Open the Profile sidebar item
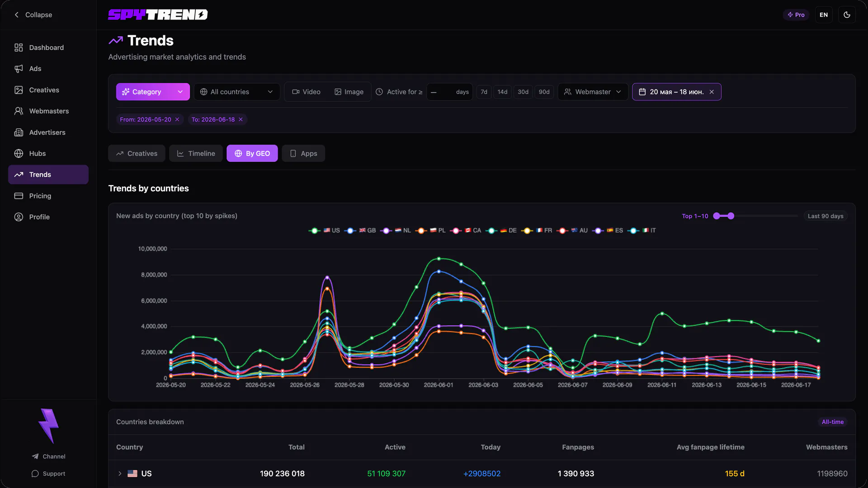The height and width of the screenshot is (488, 868). [x=48, y=217]
